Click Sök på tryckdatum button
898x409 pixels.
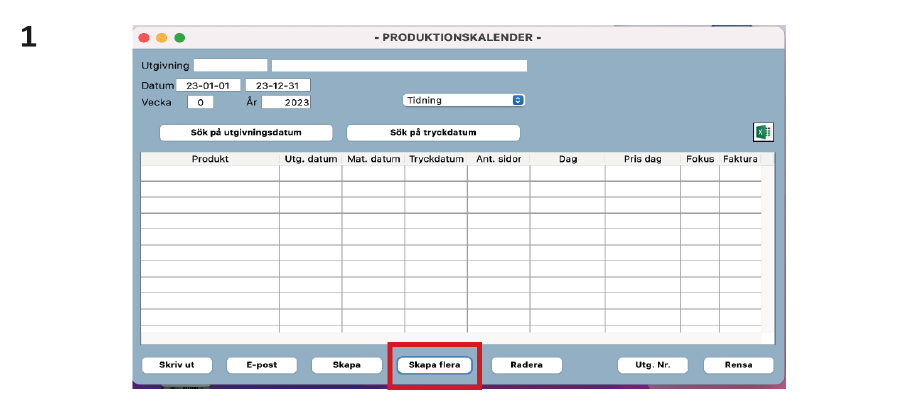[x=433, y=132]
